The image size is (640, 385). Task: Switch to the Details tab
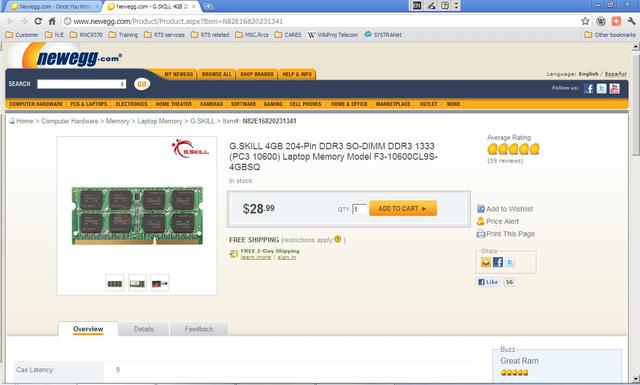[144, 329]
